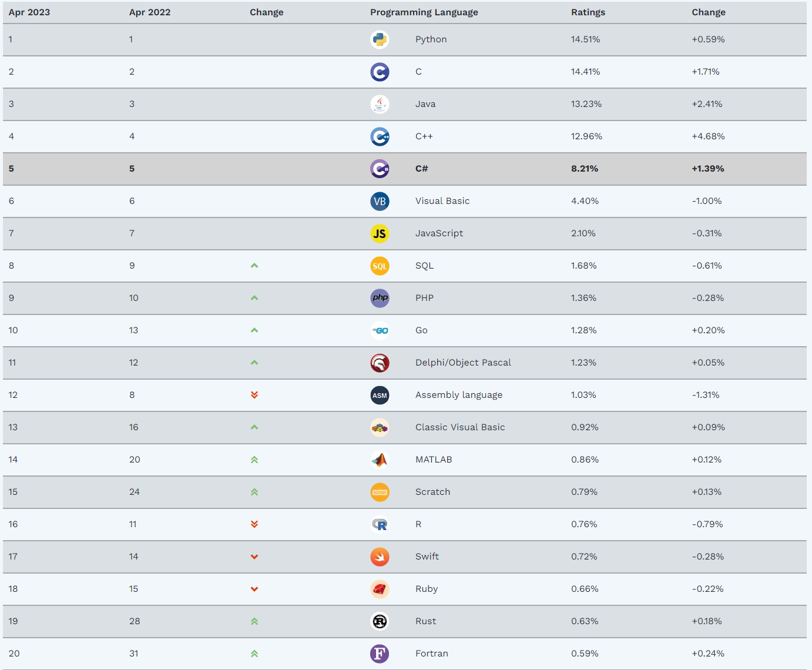This screenshot has width=812, height=670.
Task: Click the yellow SQL icon
Action: tap(380, 266)
